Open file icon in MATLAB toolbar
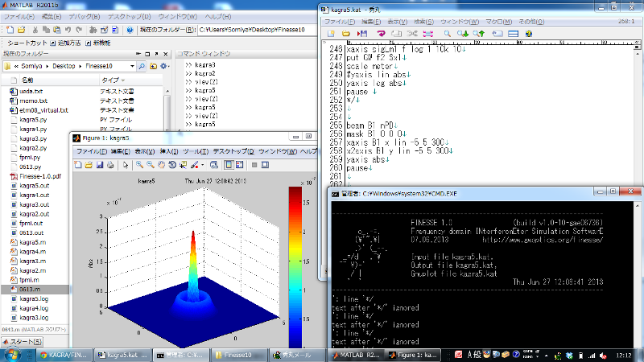The image size is (644, 362). [x=22, y=30]
